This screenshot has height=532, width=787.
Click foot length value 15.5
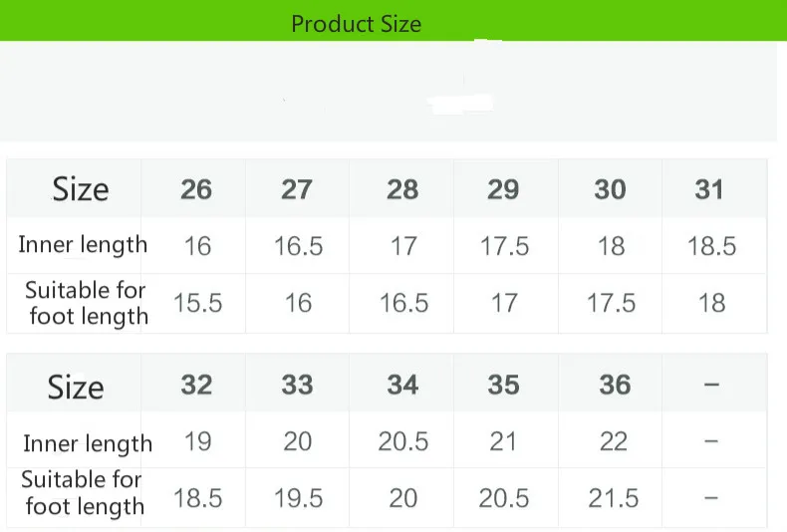198,303
